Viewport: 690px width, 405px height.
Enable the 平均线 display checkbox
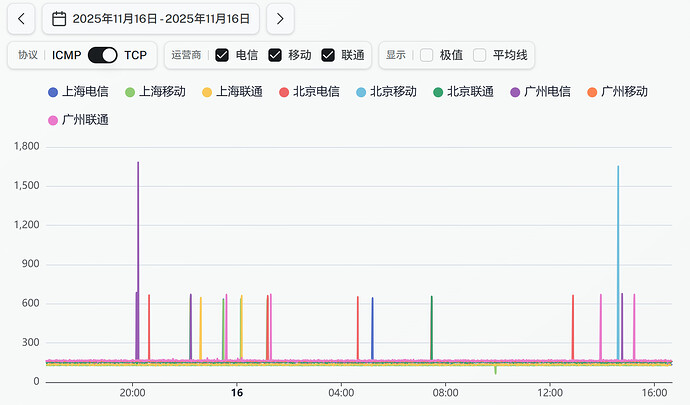(479, 55)
